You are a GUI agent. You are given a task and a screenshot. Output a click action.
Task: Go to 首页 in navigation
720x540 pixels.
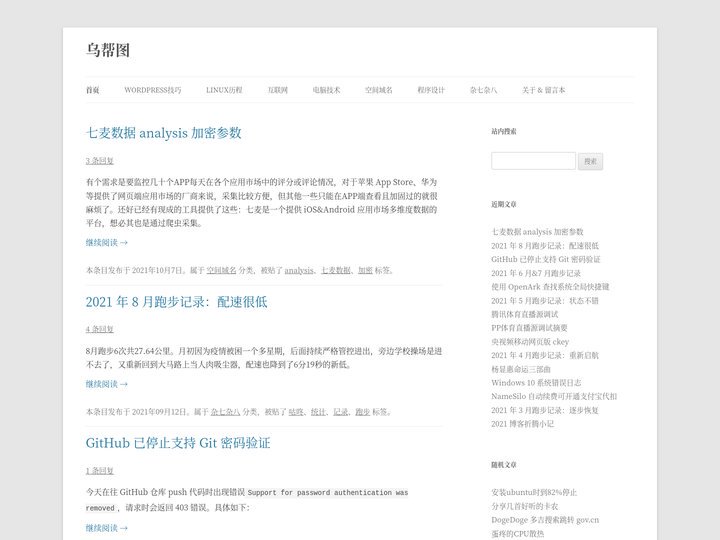[93, 90]
